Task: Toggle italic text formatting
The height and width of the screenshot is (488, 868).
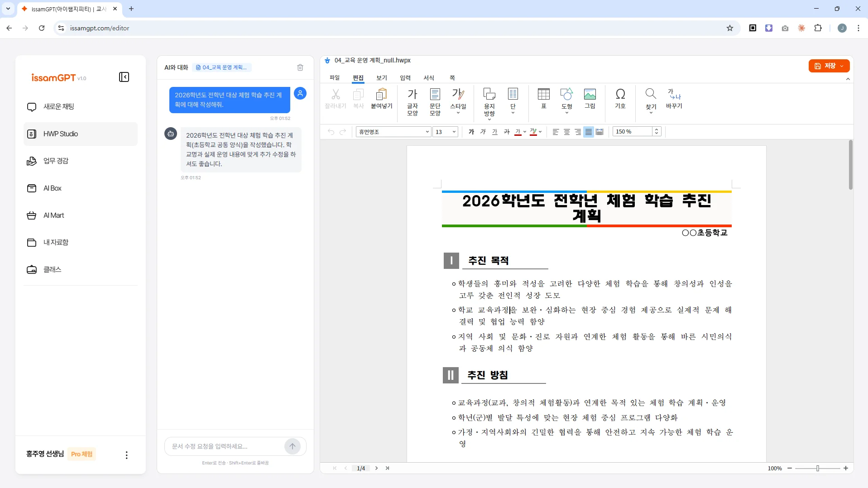Action: [x=483, y=132]
